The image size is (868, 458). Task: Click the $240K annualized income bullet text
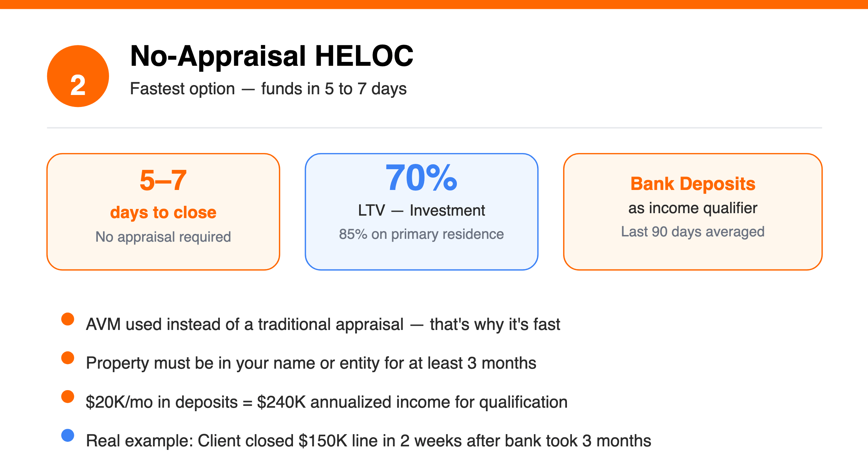coord(327,402)
